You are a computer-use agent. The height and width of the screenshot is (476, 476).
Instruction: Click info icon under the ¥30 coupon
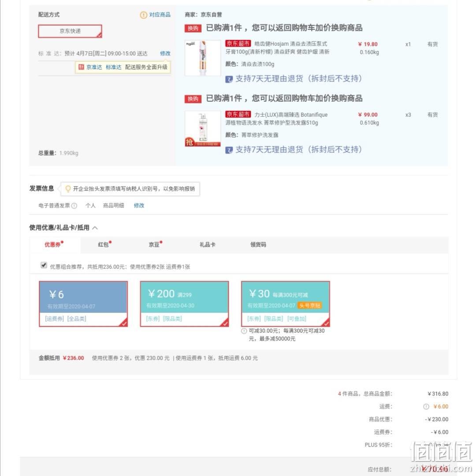pos(244,331)
